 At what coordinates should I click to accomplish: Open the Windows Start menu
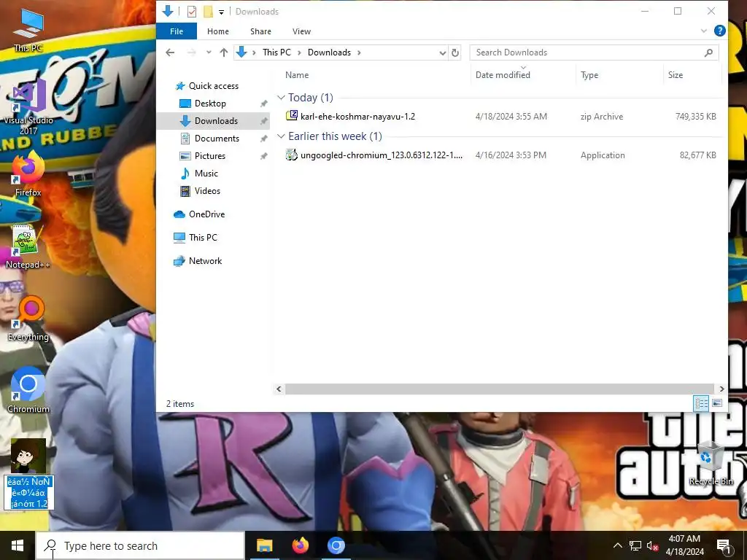[18, 545]
